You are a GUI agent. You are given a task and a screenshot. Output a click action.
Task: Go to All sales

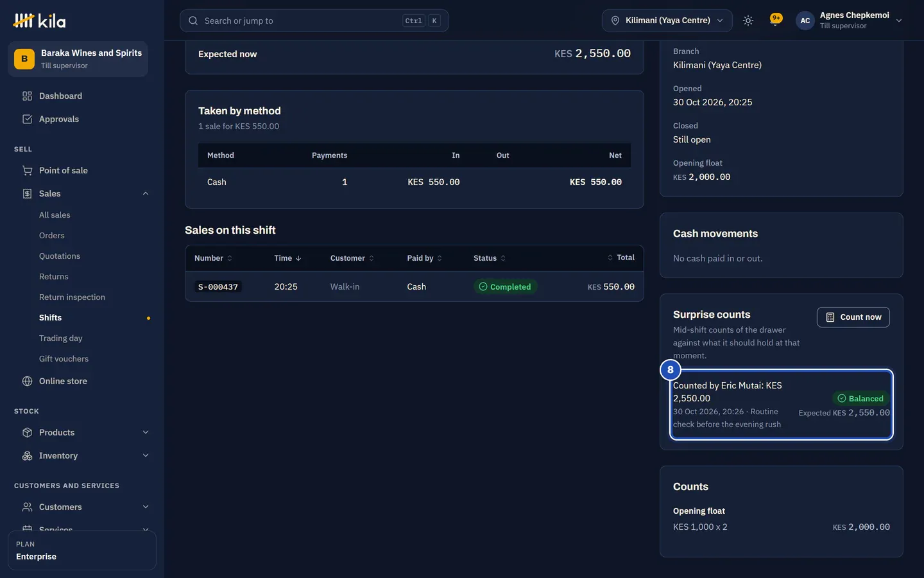pyautogui.click(x=55, y=215)
